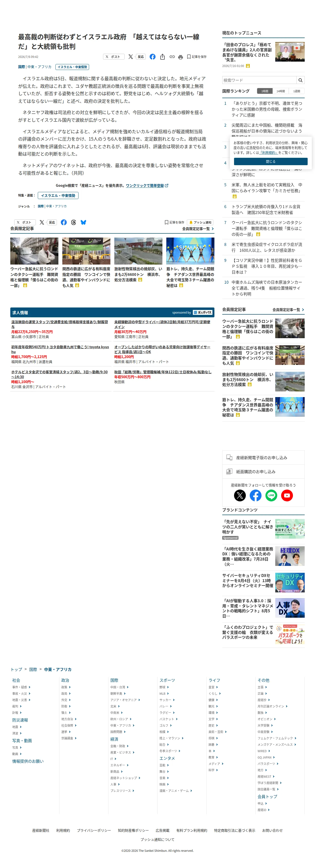
Task: Click the Threads icon below the article
Action: click(x=73, y=222)
